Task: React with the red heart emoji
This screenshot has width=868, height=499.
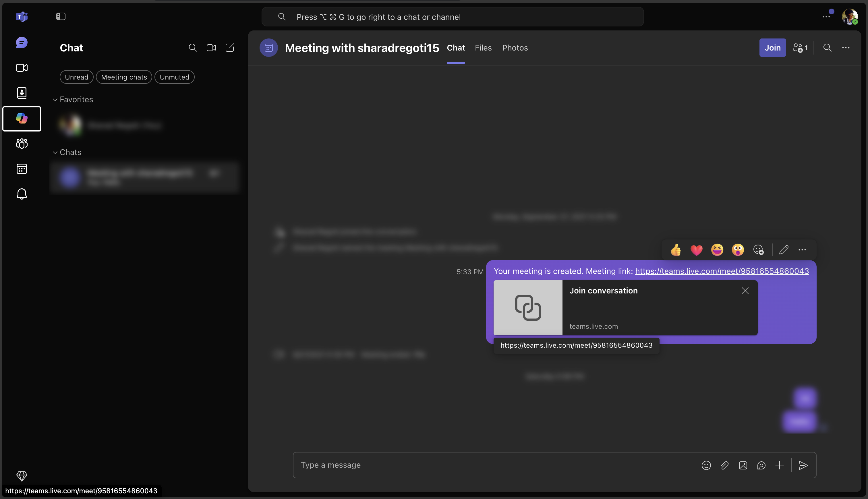Action: point(696,250)
